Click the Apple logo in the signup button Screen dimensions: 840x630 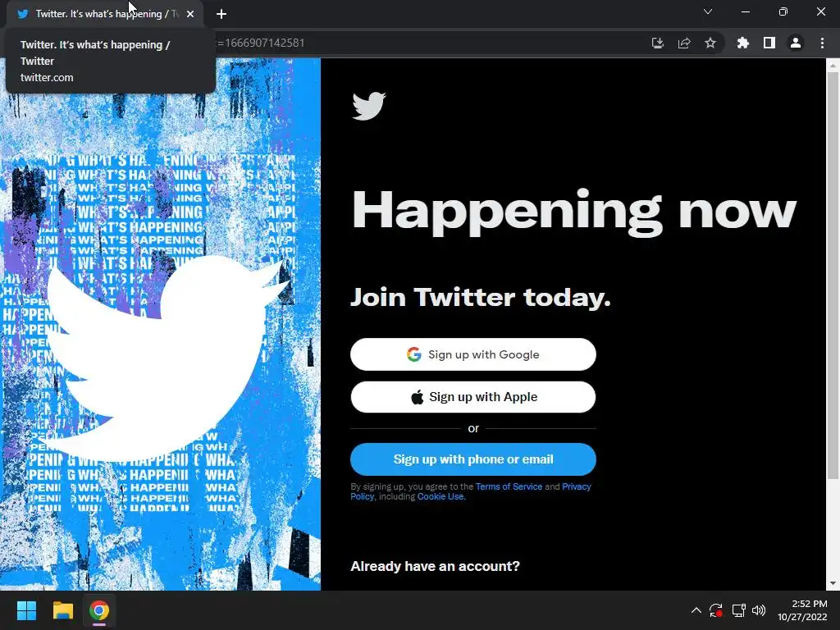pyautogui.click(x=418, y=397)
